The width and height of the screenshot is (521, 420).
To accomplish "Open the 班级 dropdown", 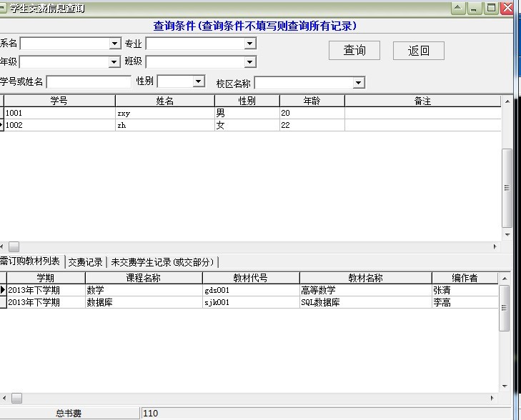I will (x=250, y=62).
